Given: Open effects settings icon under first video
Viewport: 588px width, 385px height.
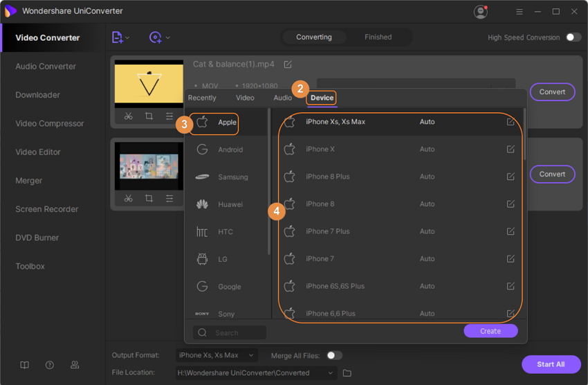Looking at the screenshot, I should pos(169,116).
